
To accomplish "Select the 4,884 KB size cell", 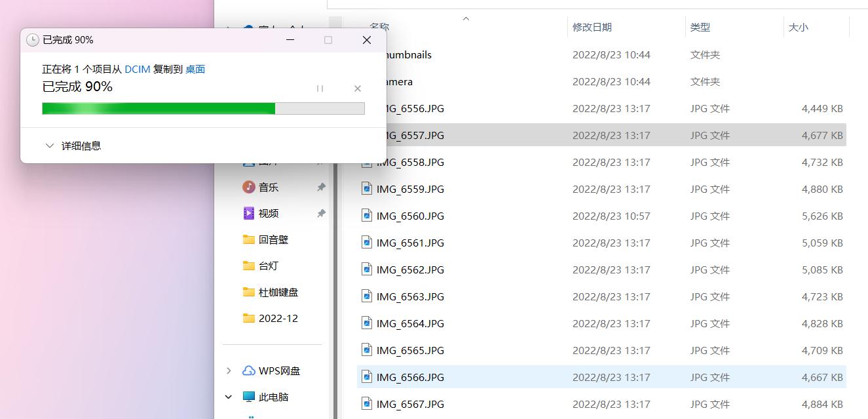I will tap(822, 404).
